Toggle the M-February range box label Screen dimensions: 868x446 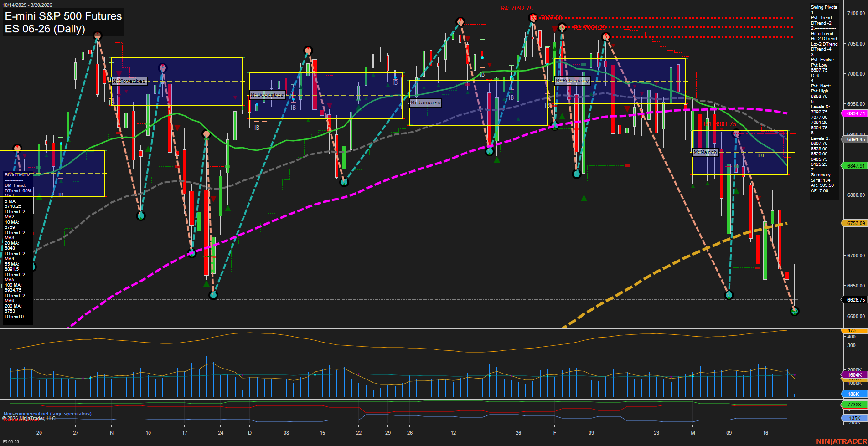tap(572, 81)
